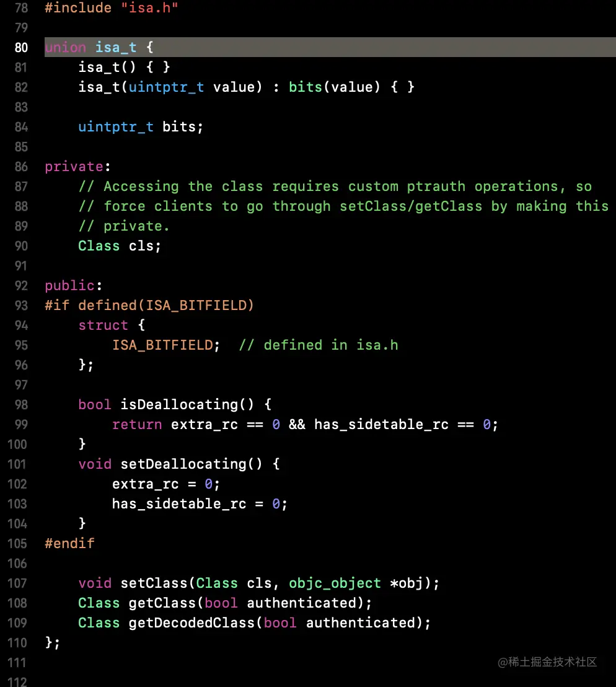Click 'bits(value)' initializer on line 82
Image resolution: width=616 pixels, height=687 pixels.
[x=335, y=87]
